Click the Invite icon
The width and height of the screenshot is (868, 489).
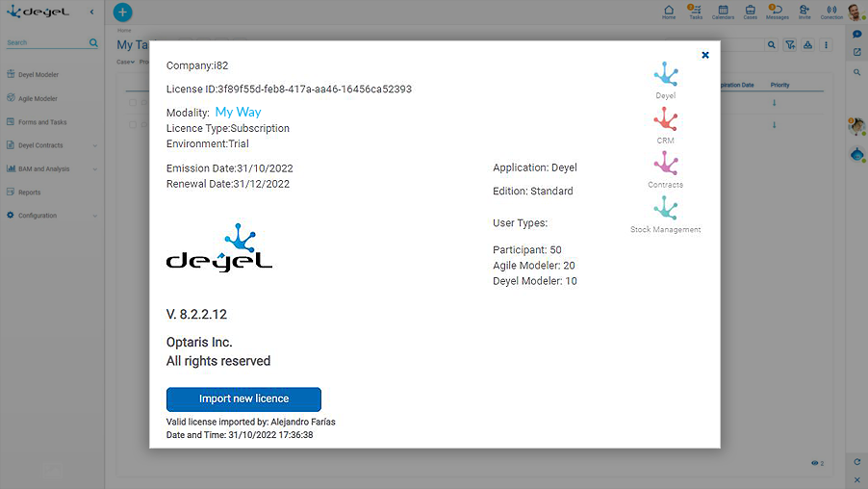coord(804,12)
